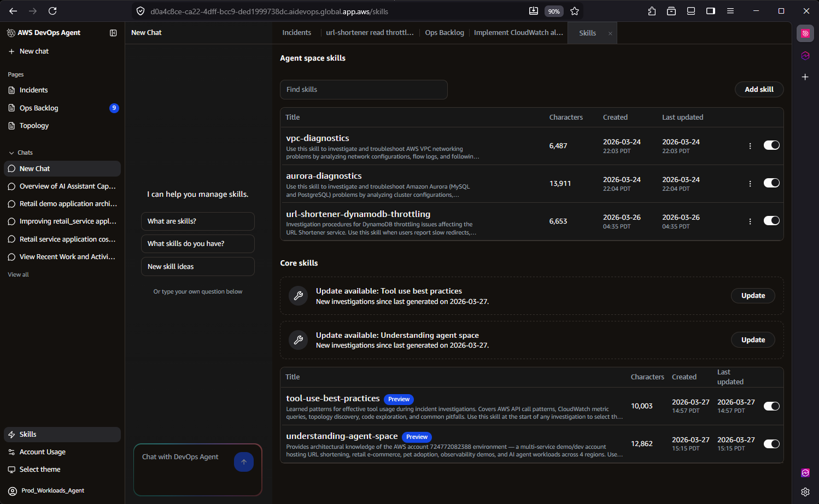
Task: Toggle the tool-use-best-practices skill off
Action: [x=771, y=406]
